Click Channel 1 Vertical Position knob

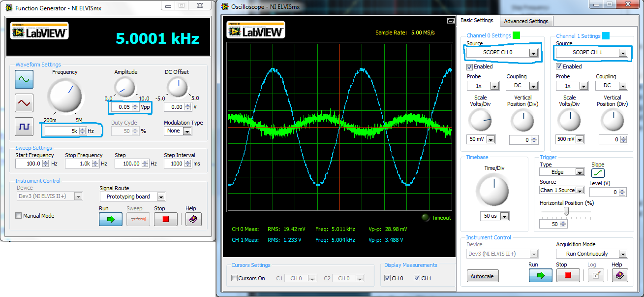click(613, 120)
